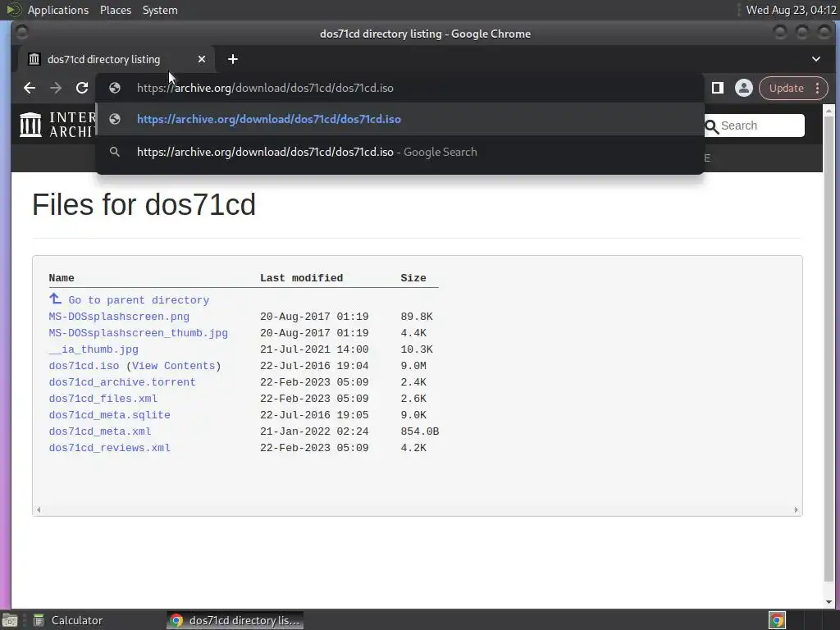Viewport: 840px width, 630px height.
Task: Open dos71cd_meta.sqlite link
Action: pyautogui.click(x=110, y=415)
